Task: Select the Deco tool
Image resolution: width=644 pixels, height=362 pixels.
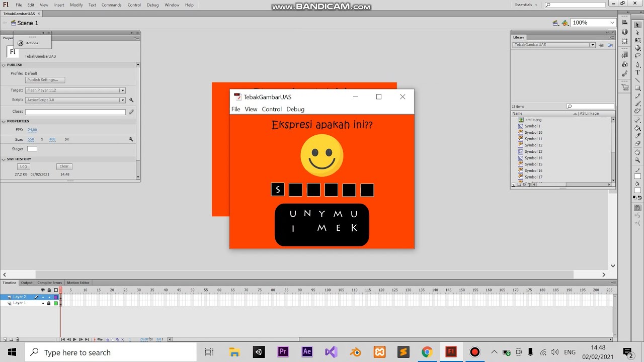Action: [x=637, y=111]
